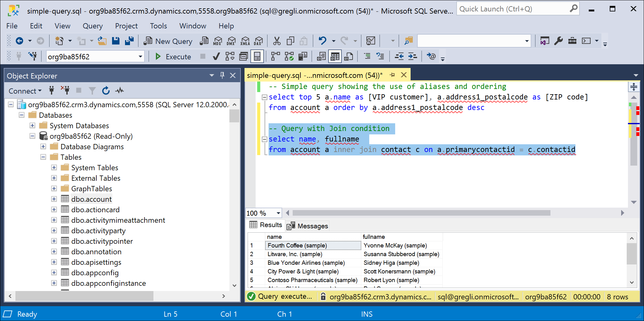This screenshot has height=321, width=644.
Task: Click the Analysis Services MDX query icon
Action: (218, 41)
